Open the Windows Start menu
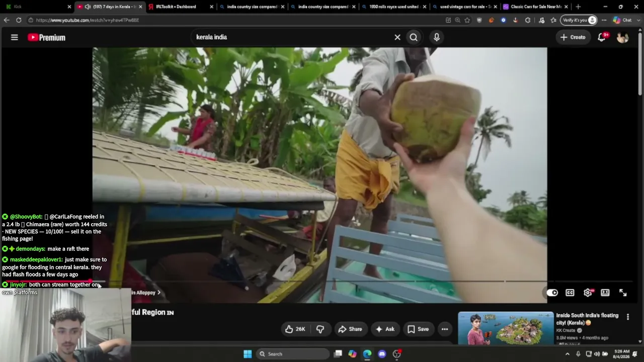The height and width of the screenshot is (362, 644). click(x=248, y=354)
